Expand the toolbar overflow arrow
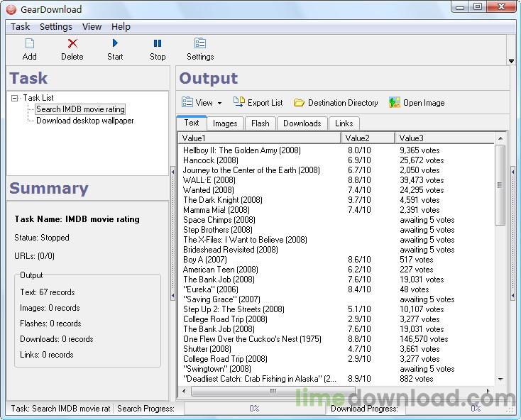The width and height of the screenshot is (521, 420). point(511,61)
